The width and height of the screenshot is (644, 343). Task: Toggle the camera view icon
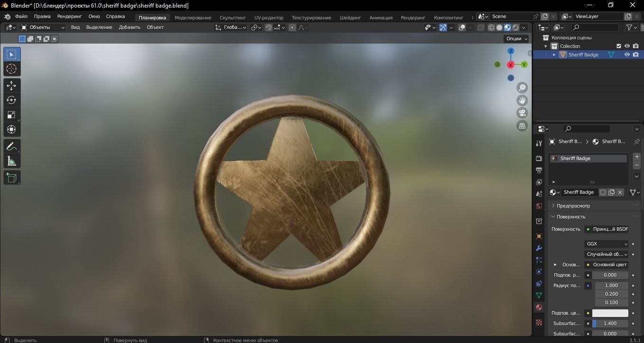tap(522, 113)
